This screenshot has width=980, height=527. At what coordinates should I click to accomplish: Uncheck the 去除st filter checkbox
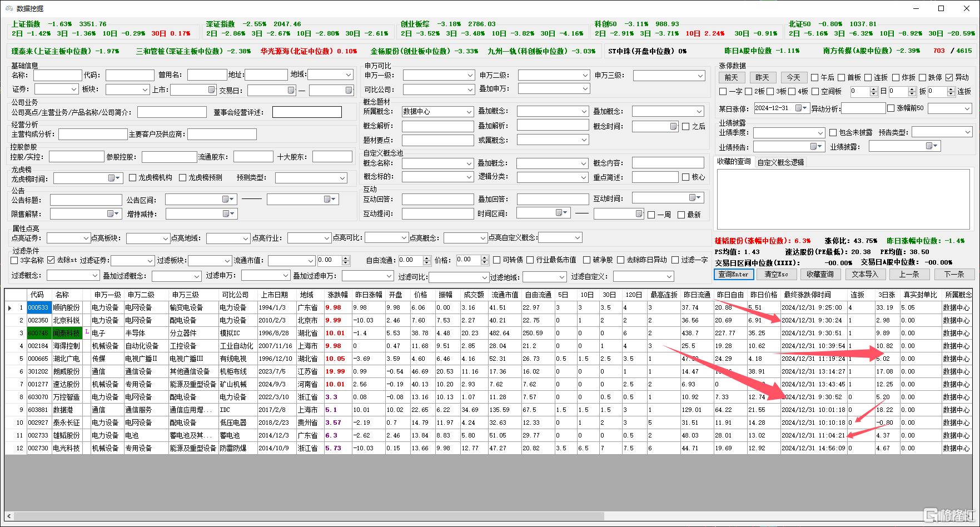pos(51,260)
